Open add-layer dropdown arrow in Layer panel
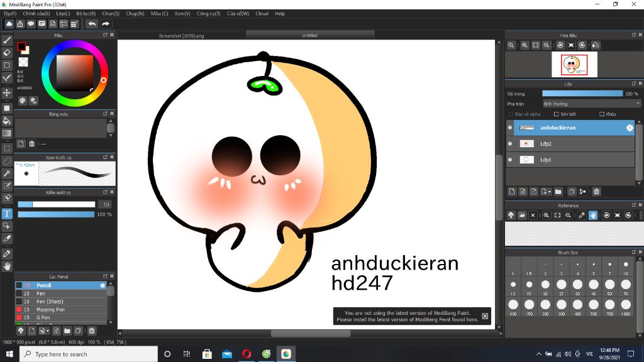The height and width of the screenshot is (362, 644). pyautogui.click(x=549, y=192)
